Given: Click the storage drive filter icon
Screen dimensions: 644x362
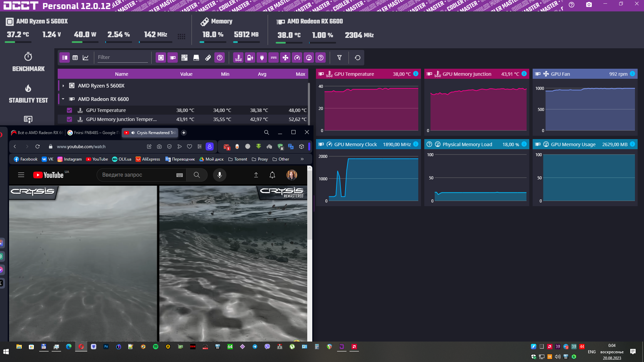Looking at the screenshot, I should 196,58.
